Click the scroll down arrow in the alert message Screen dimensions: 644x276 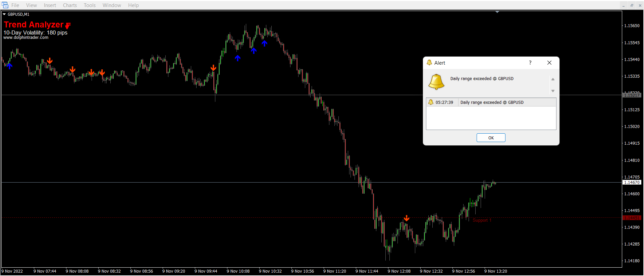pyautogui.click(x=553, y=91)
